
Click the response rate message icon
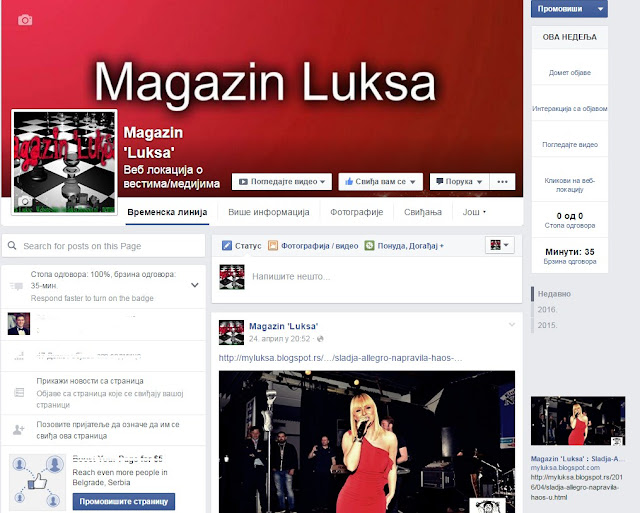(x=16, y=286)
